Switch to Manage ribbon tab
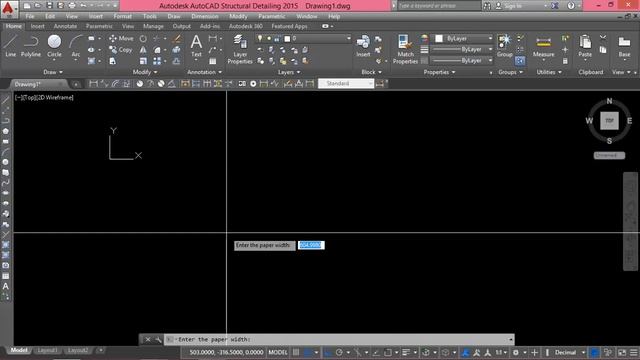 point(153,26)
